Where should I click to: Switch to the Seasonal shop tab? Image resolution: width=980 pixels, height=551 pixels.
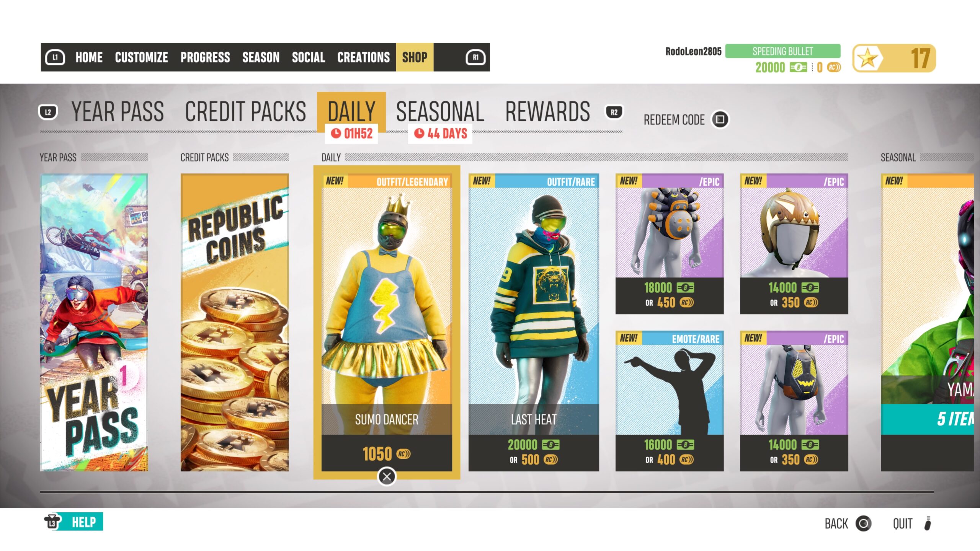tap(440, 112)
